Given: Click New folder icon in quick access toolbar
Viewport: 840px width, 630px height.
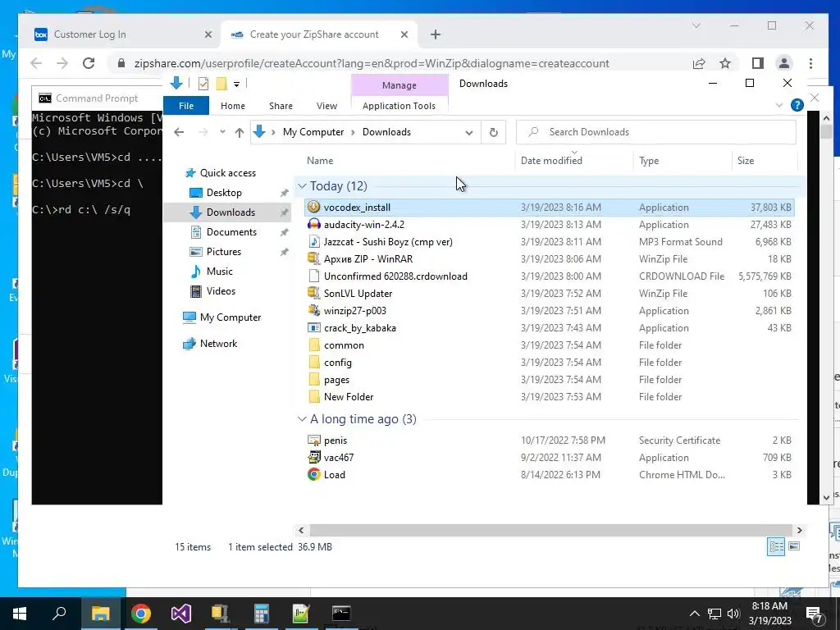Looking at the screenshot, I should (x=221, y=84).
